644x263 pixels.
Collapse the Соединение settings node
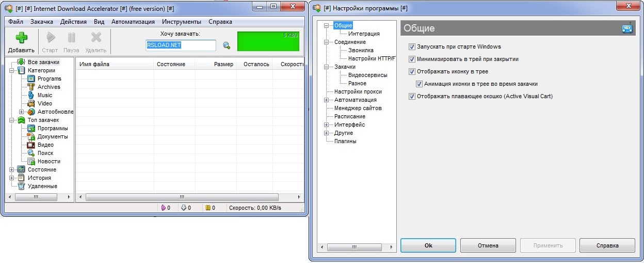tap(327, 42)
